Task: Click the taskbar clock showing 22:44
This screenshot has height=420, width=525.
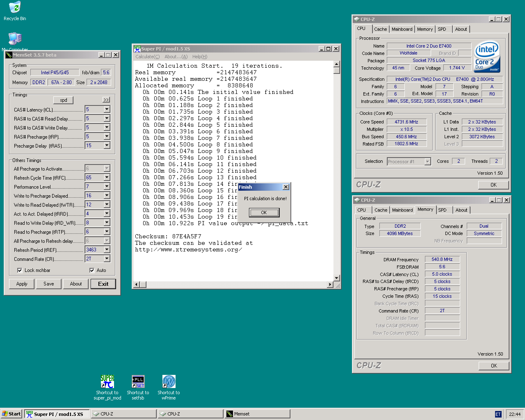Action: click(x=515, y=414)
